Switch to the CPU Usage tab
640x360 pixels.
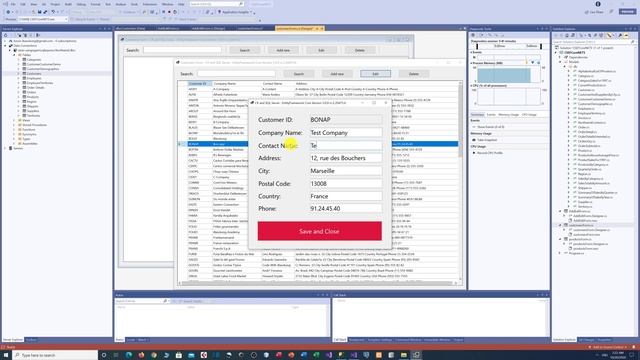click(x=529, y=115)
